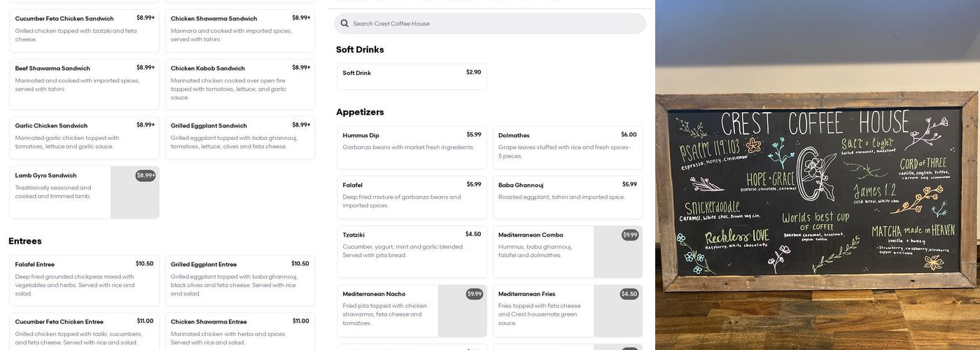Choose the Falafel appetizer

tap(412, 197)
